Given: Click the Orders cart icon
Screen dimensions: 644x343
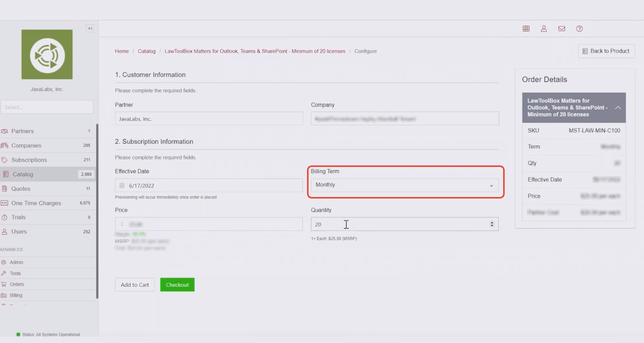Looking at the screenshot, I should coord(4,284).
